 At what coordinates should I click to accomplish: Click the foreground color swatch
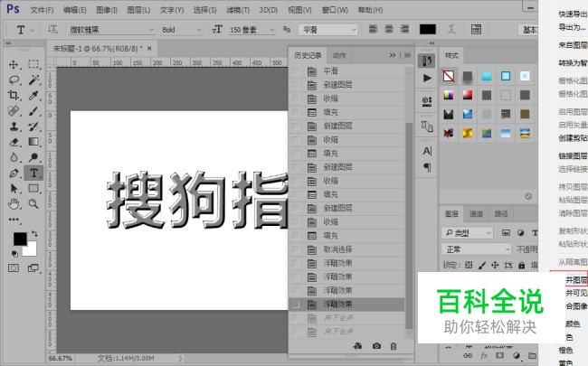[20, 239]
